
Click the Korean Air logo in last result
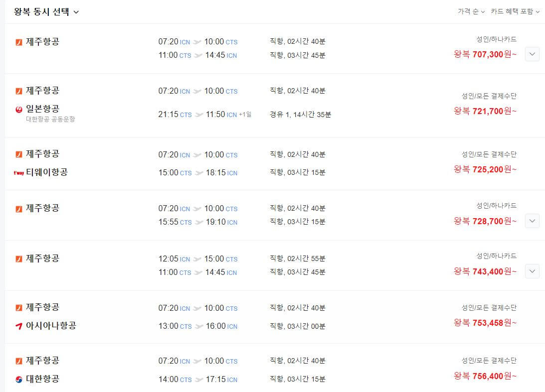[18, 379]
